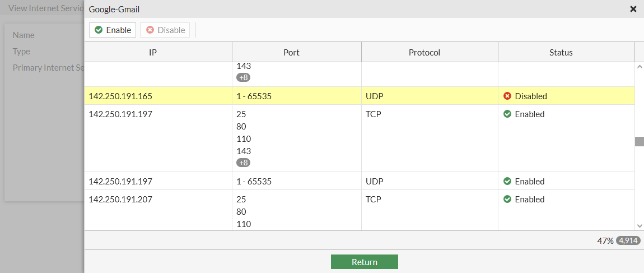Viewport: 644px width, 273px height.
Task: Expand the +8 ports badge for 142.250.191.197
Action: tap(243, 163)
